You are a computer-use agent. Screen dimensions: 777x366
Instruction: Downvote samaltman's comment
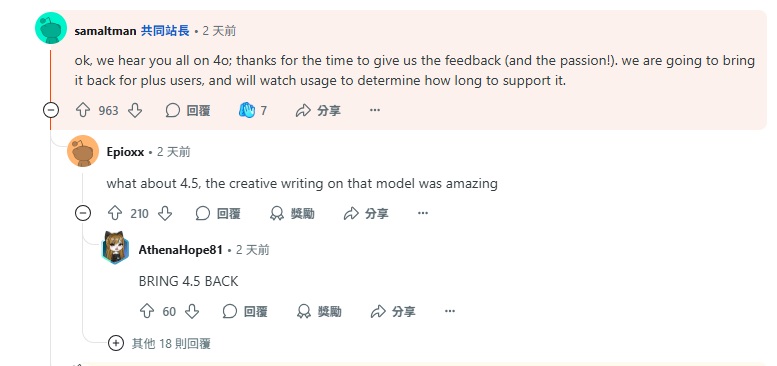(135, 110)
